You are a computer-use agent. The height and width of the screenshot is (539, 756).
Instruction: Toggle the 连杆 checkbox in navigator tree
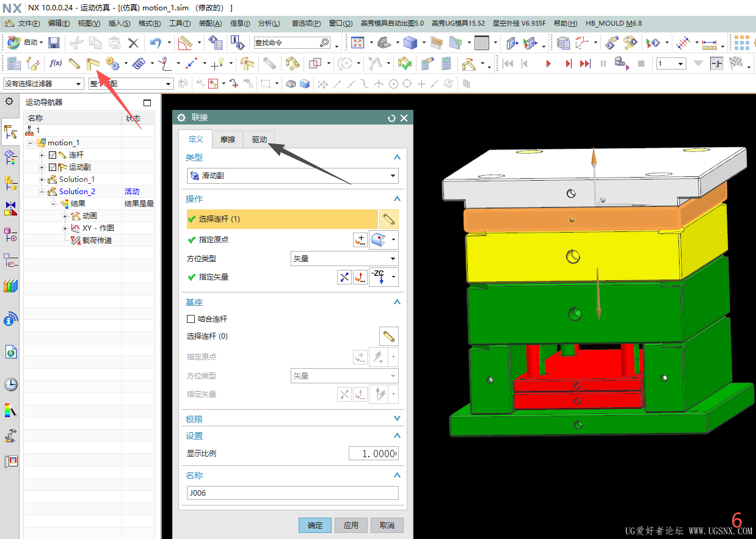coord(53,155)
